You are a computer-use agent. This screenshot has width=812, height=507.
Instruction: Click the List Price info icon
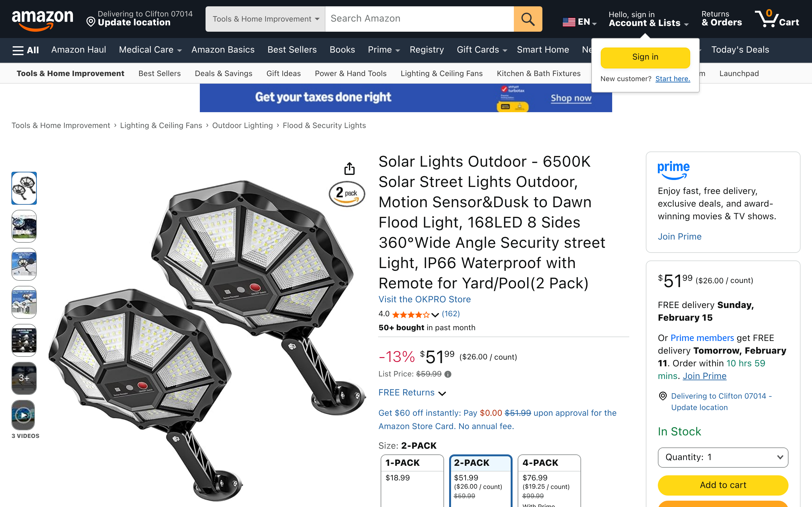448,374
